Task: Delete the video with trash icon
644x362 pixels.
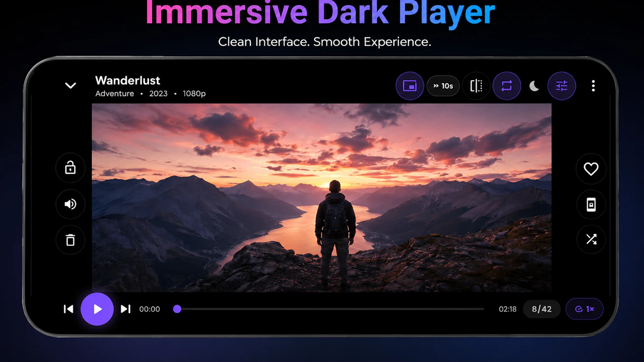Action: point(70,240)
